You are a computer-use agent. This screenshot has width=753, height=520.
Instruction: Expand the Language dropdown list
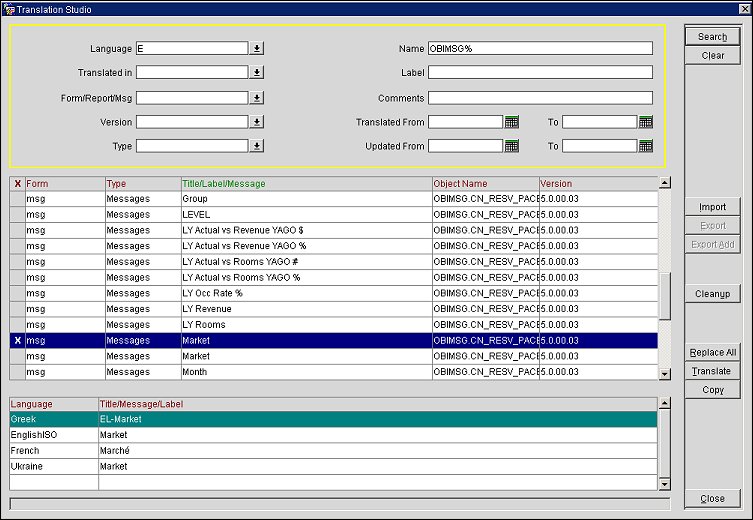(257, 48)
